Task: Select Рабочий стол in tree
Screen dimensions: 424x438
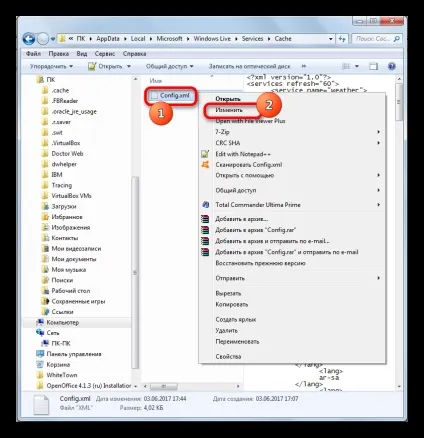Action: coord(71,291)
